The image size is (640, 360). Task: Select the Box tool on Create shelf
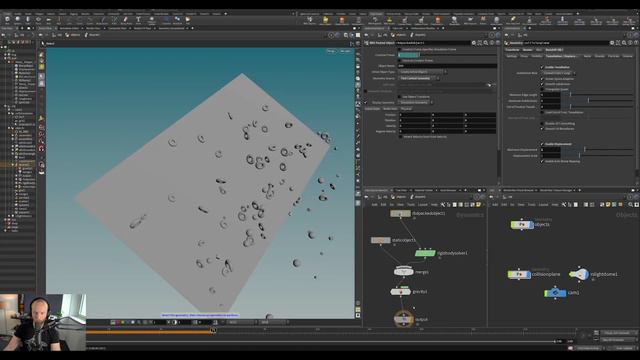pos(7,20)
